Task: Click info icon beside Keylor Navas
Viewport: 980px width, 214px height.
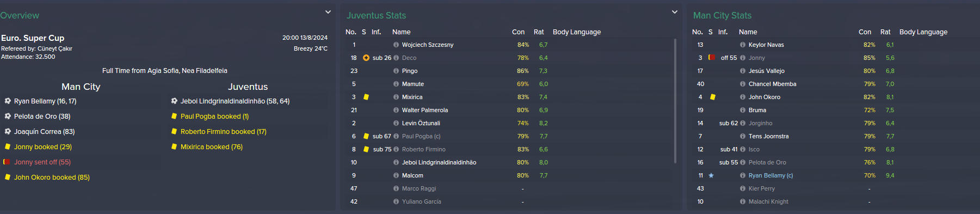Action: pos(743,45)
